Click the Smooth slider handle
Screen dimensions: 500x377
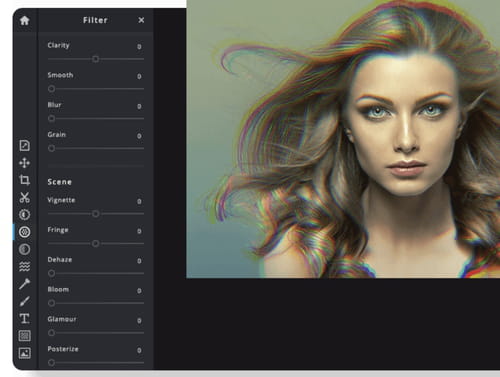pyautogui.click(x=51, y=89)
